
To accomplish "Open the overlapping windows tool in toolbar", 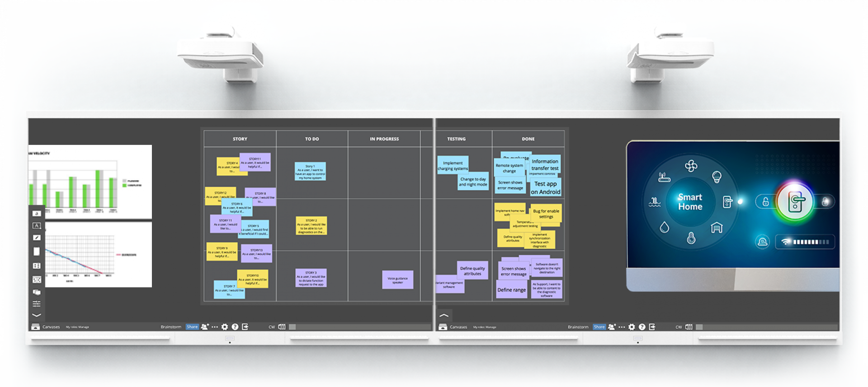I will pos(37,292).
